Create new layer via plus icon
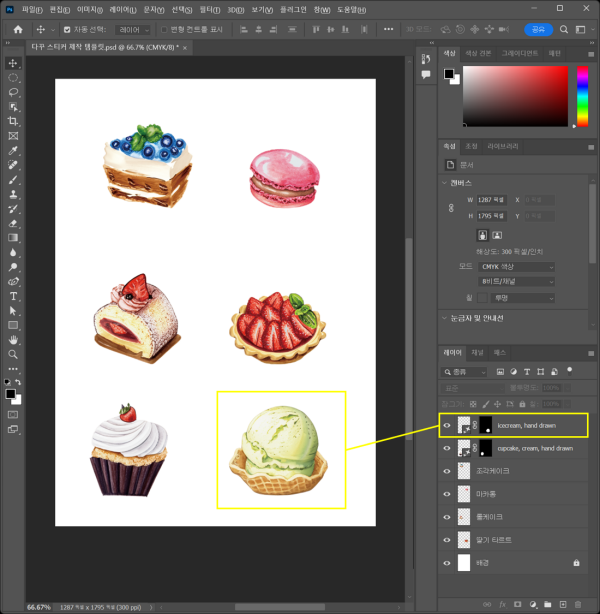The width and height of the screenshot is (600, 614). [x=563, y=604]
